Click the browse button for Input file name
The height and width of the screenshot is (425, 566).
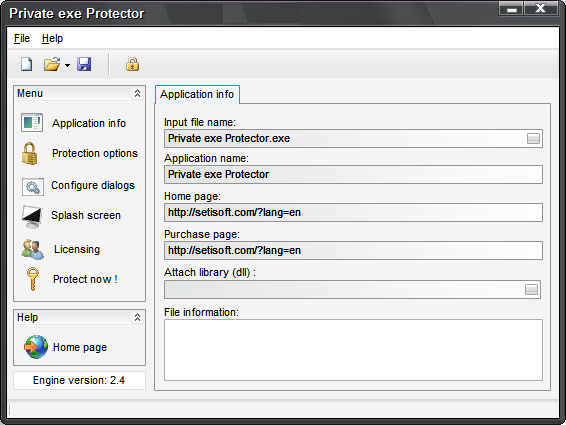533,138
